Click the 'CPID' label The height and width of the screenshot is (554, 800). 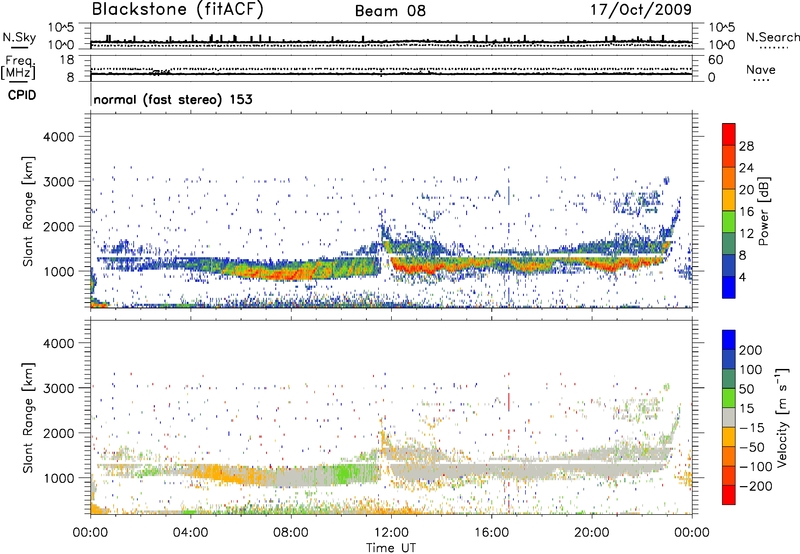pyautogui.click(x=22, y=95)
